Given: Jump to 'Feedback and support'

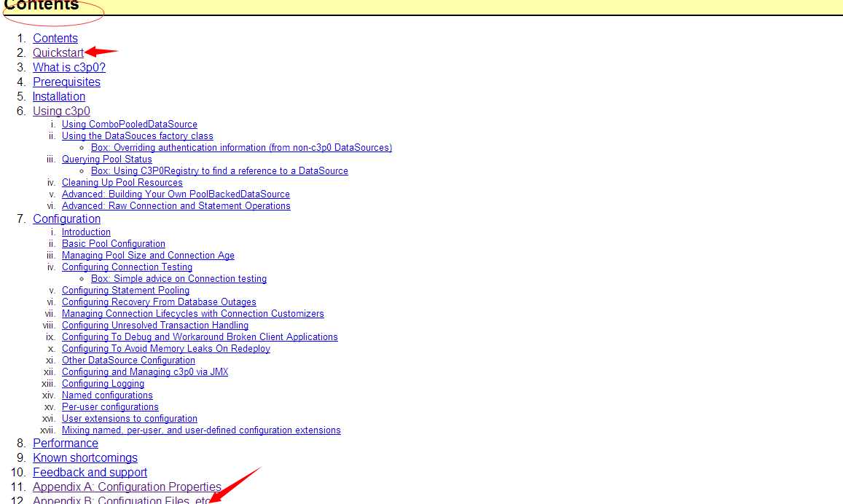Looking at the screenshot, I should pos(90,472).
